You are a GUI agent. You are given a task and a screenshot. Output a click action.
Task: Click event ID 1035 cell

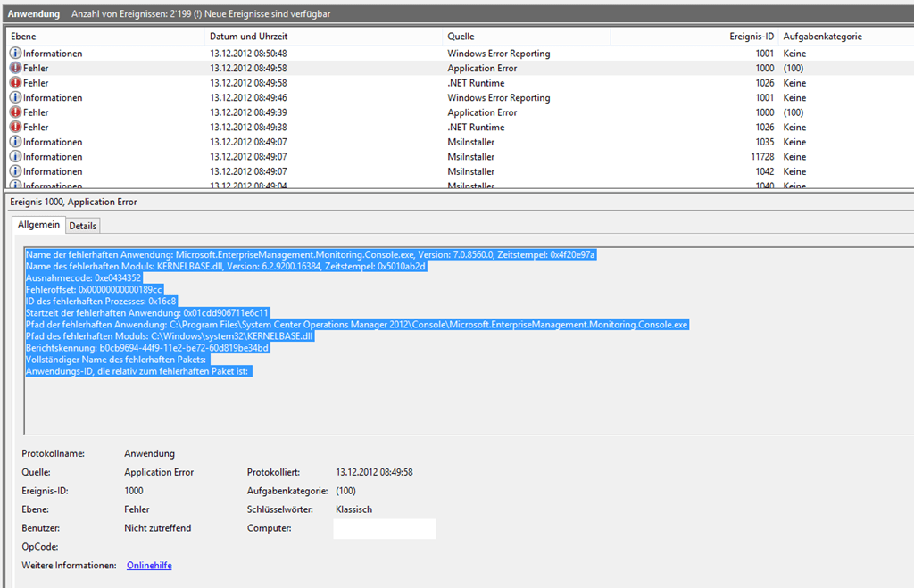pyautogui.click(x=765, y=142)
